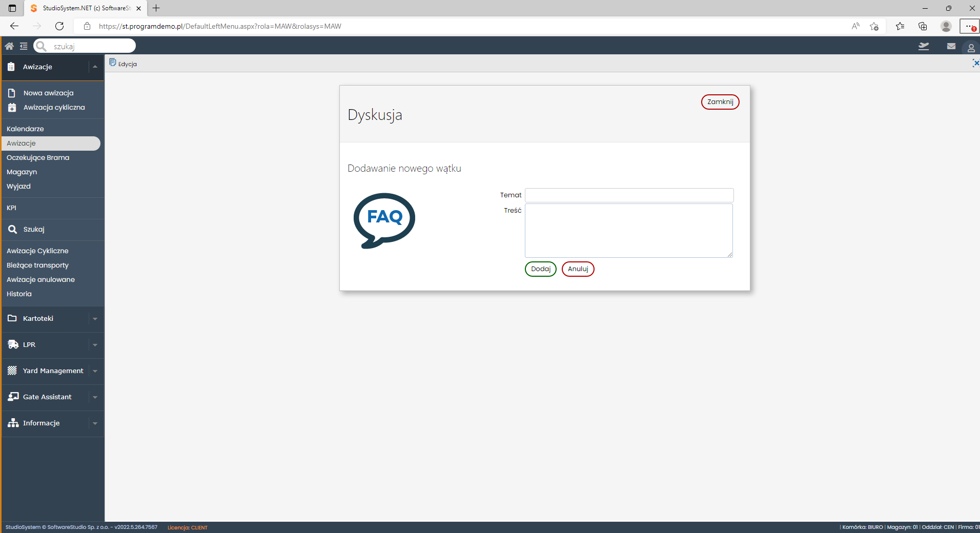Expand the Informacje section arrow
The image size is (980, 533).
coord(95,423)
